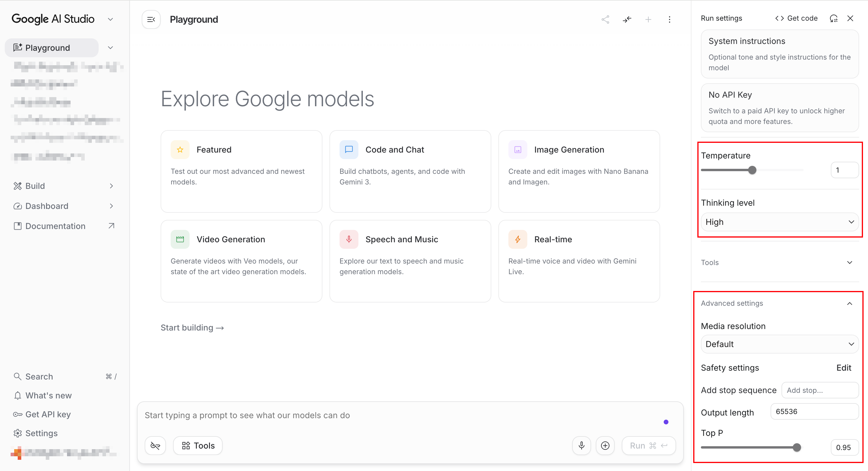Viewport: 868px width, 471px height.
Task: Collapse the left sidebar toggle icon
Action: point(151,19)
